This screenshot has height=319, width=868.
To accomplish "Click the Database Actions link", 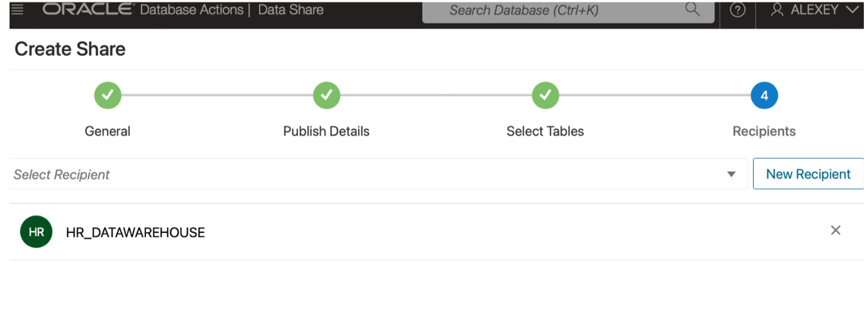I will (x=191, y=10).
